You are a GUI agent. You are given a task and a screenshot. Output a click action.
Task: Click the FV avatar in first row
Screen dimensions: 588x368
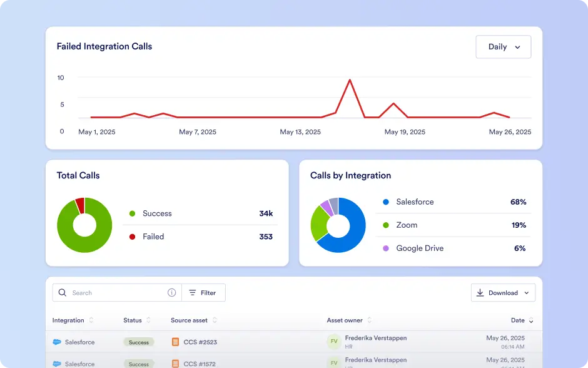pyautogui.click(x=334, y=341)
